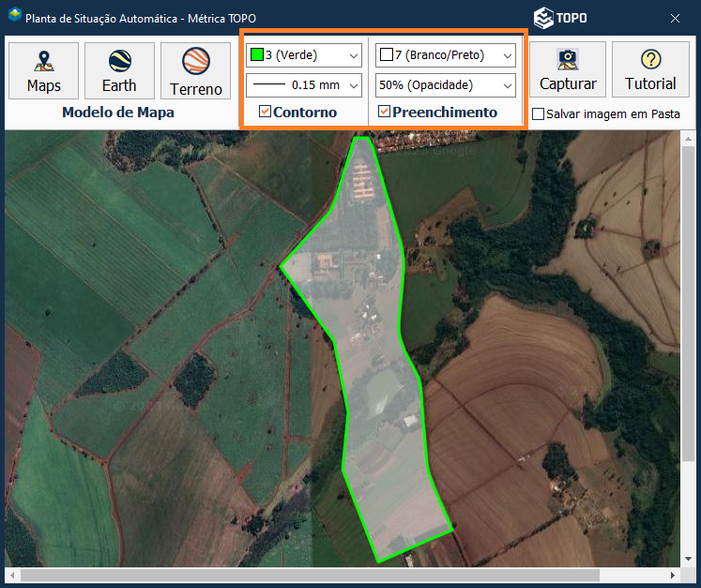701x588 pixels.
Task: Open the line thickness 0.15 mm dropdown
Action: 304,85
